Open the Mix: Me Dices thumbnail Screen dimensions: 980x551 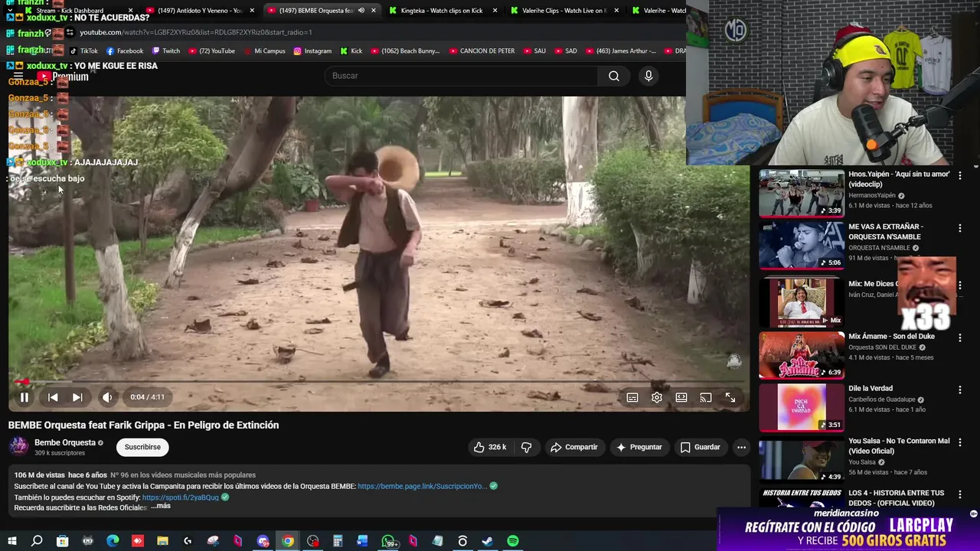coord(801,302)
